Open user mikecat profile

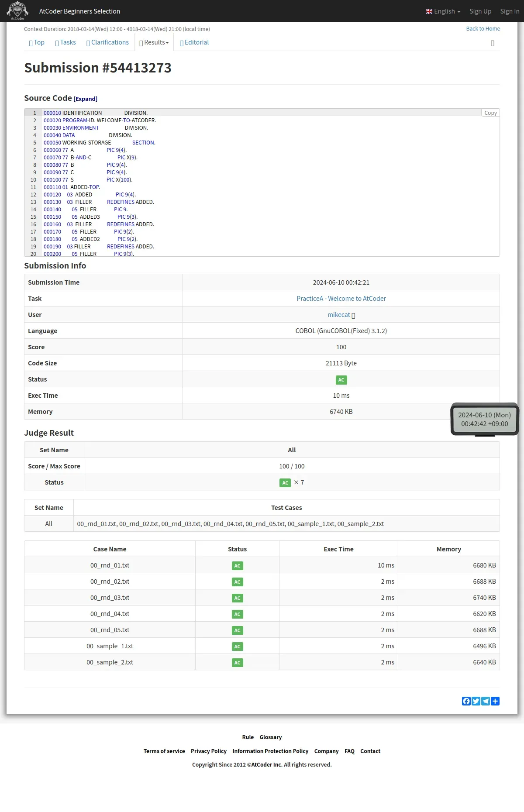point(339,315)
